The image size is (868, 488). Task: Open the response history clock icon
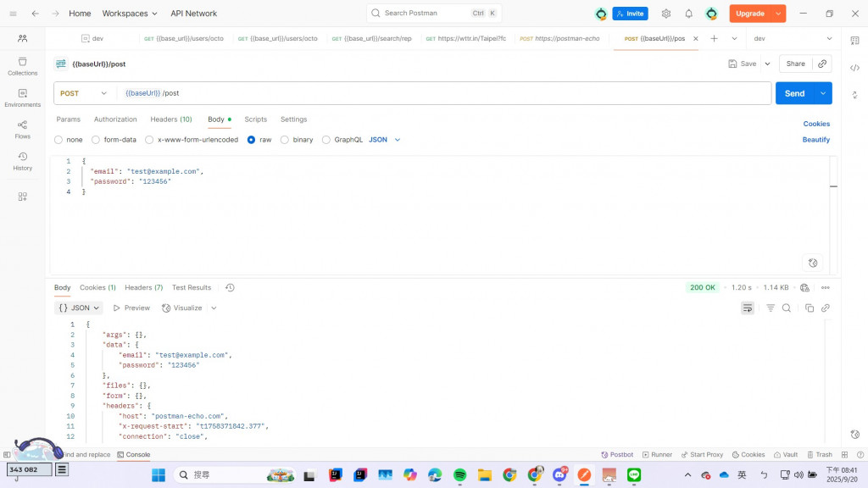coord(230,288)
